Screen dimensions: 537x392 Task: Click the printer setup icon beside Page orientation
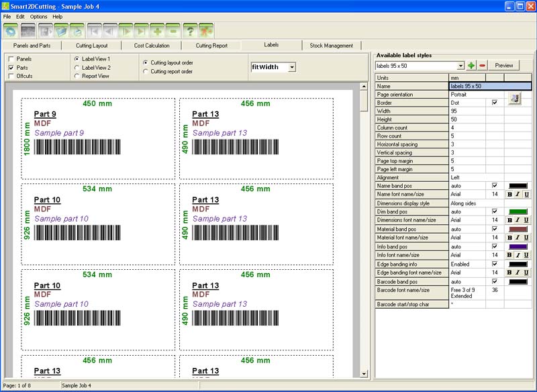point(514,98)
